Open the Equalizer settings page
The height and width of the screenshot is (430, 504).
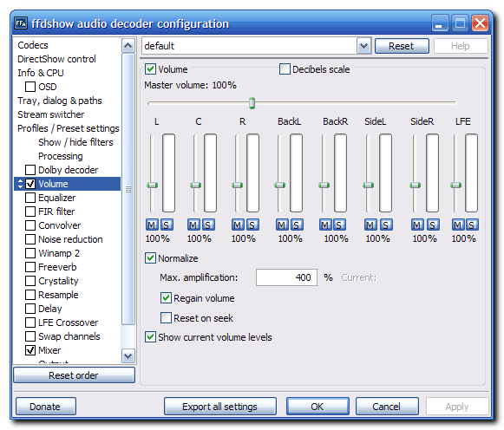tap(57, 198)
